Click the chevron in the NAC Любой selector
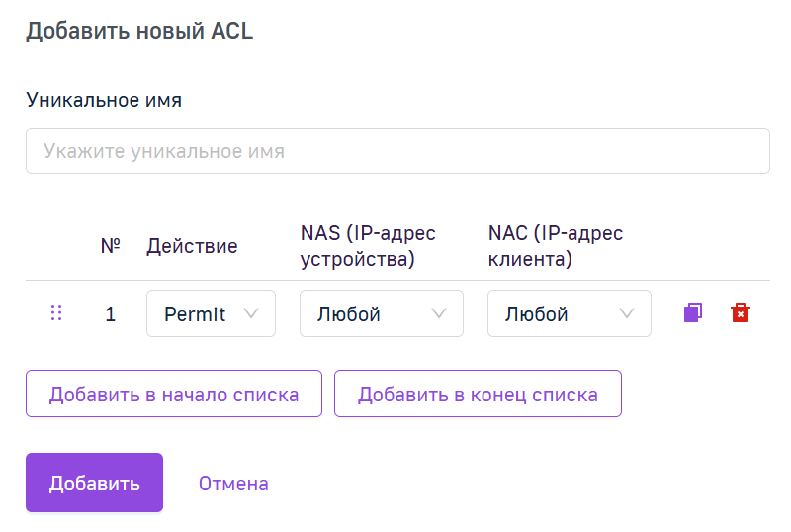 tap(627, 313)
